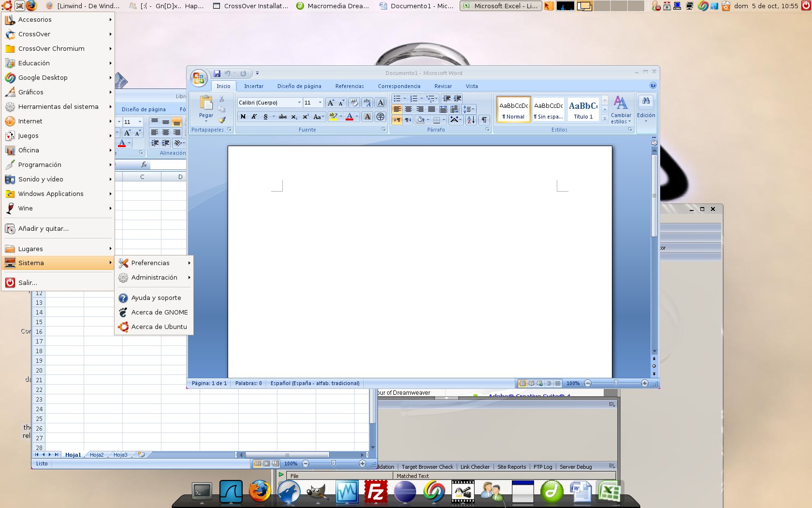Select Acerca de Ubuntu menu entry
Image resolution: width=812 pixels, height=508 pixels.
tap(154, 327)
